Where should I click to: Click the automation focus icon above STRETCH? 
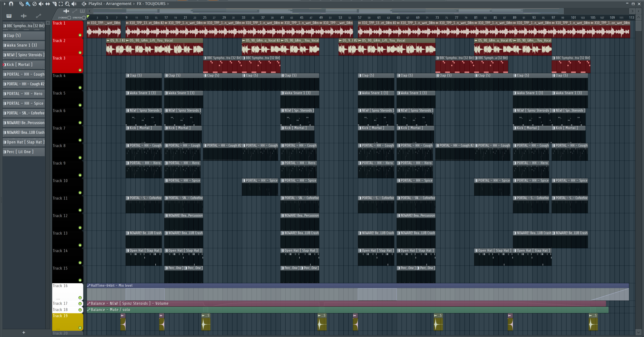(x=75, y=11)
